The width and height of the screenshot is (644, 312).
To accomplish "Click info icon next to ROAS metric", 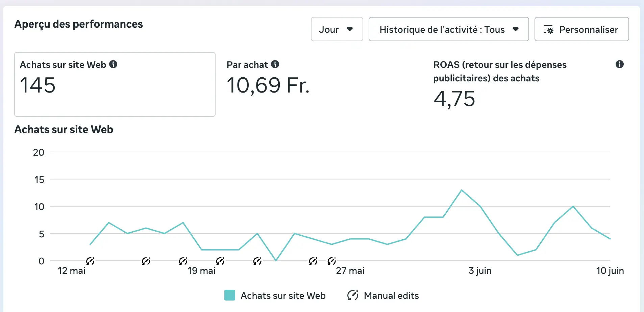I will click(619, 64).
